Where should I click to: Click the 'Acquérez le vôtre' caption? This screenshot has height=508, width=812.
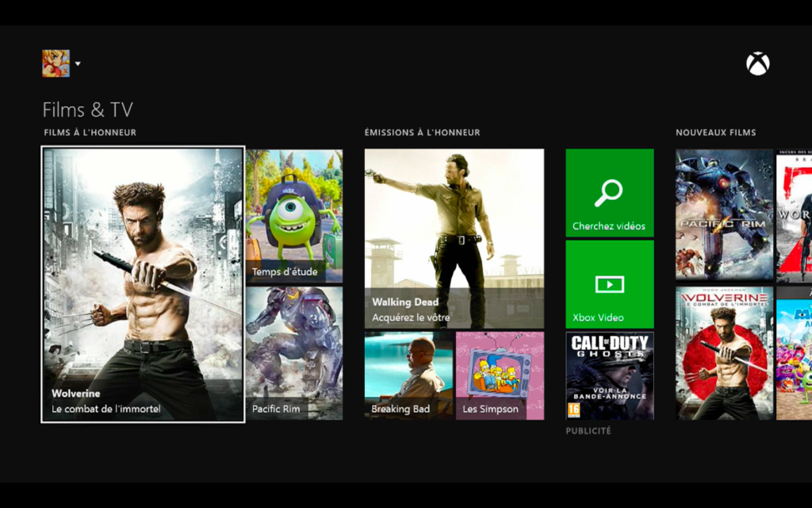[x=411, y=317]
